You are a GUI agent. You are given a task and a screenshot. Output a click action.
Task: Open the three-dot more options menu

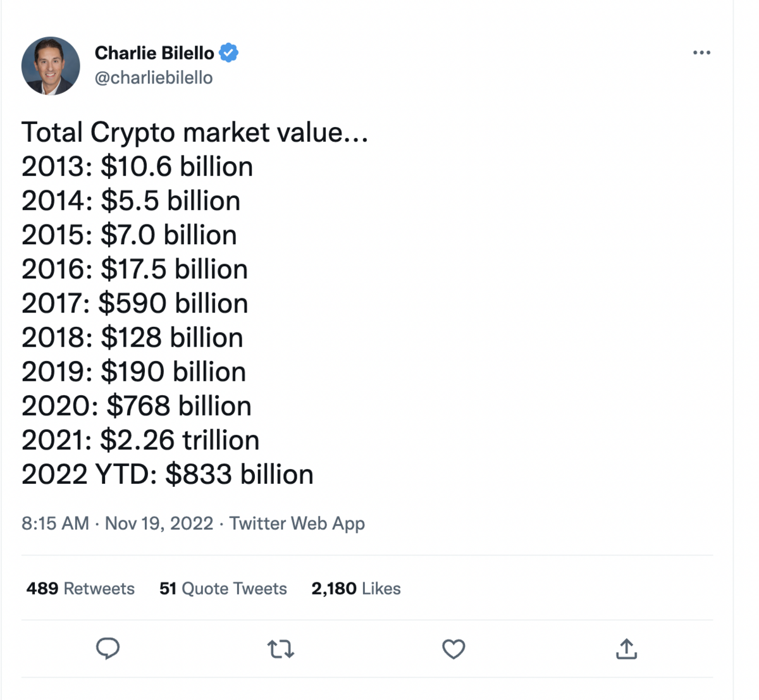pos(701,52)
